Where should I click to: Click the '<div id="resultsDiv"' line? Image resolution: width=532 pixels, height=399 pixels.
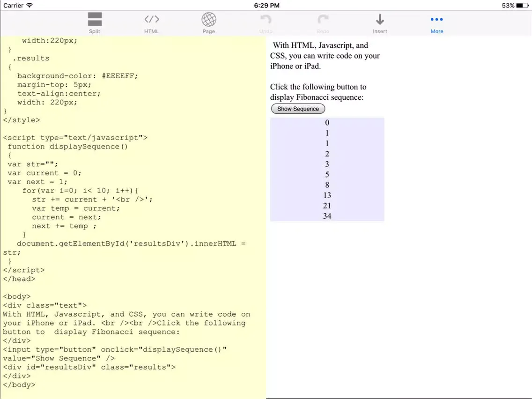tap(89, 367)
